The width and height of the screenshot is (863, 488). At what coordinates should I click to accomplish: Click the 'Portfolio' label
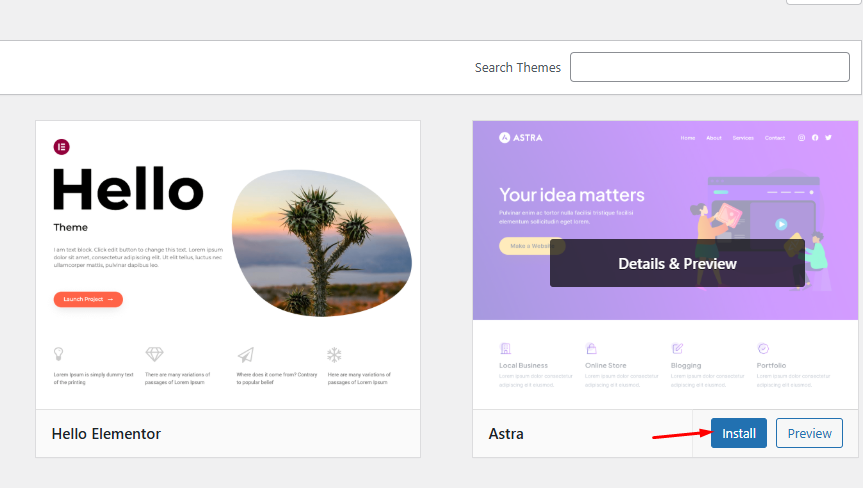(771, 365)
